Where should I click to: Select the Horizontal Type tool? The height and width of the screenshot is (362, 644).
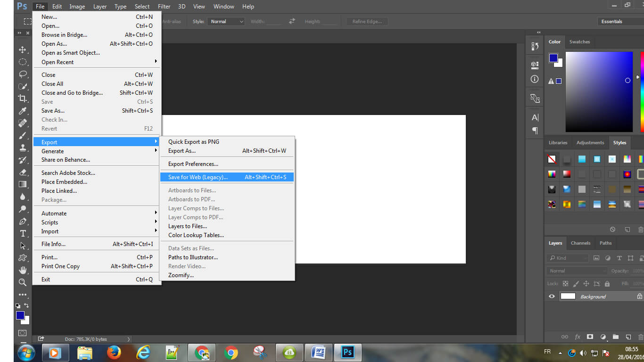(x=22, y=233)
